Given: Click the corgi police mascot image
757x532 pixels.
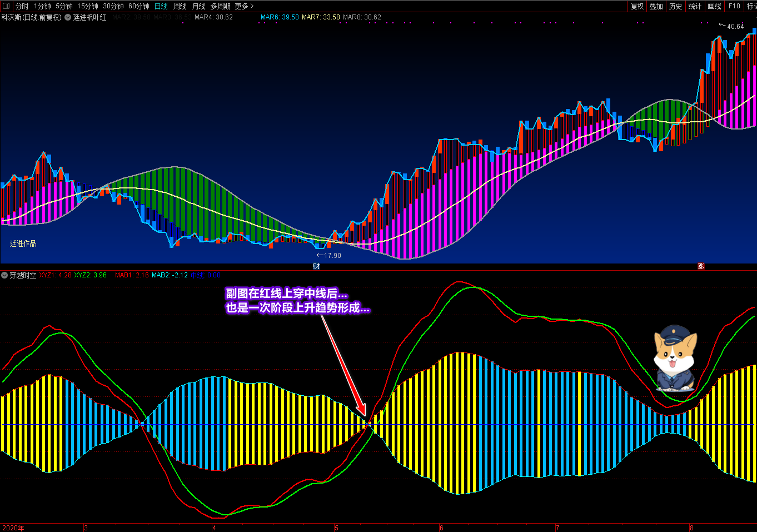Looking at the screenshot, I should click(675, 357).
